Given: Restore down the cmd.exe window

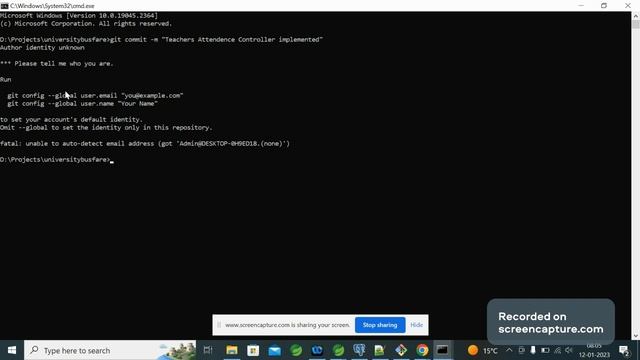Looking at the screenshot, I should [604, 6].
